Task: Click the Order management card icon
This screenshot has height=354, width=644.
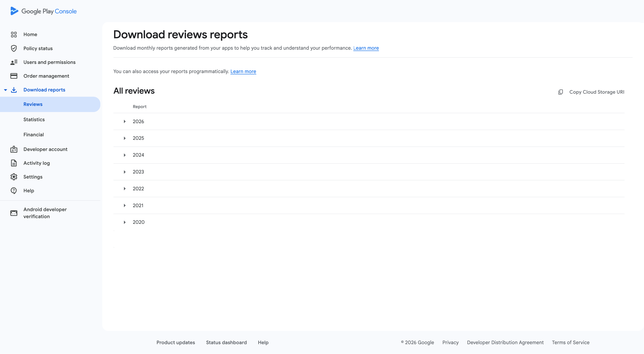Action: point(14,76)
